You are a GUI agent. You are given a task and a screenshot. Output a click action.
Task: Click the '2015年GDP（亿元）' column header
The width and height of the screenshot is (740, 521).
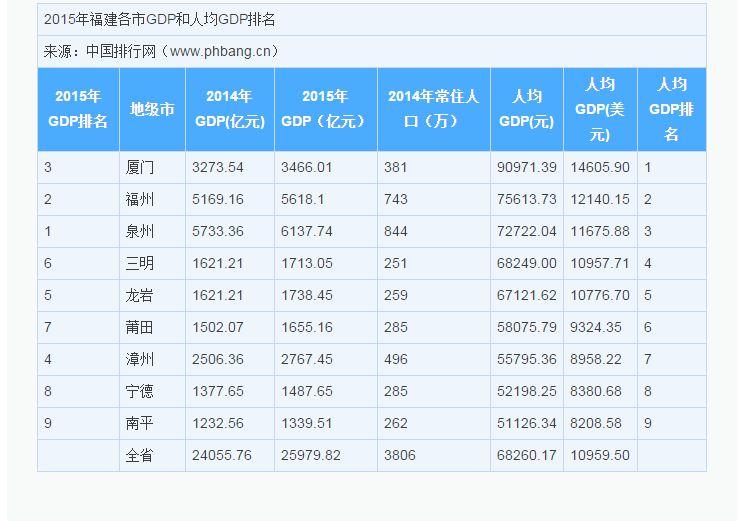coord(325,109)
